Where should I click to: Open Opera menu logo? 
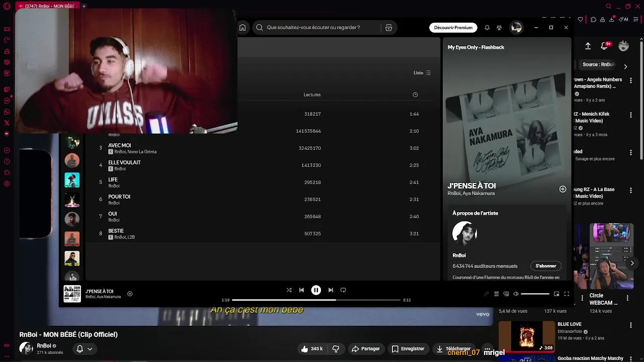point(7,7)
